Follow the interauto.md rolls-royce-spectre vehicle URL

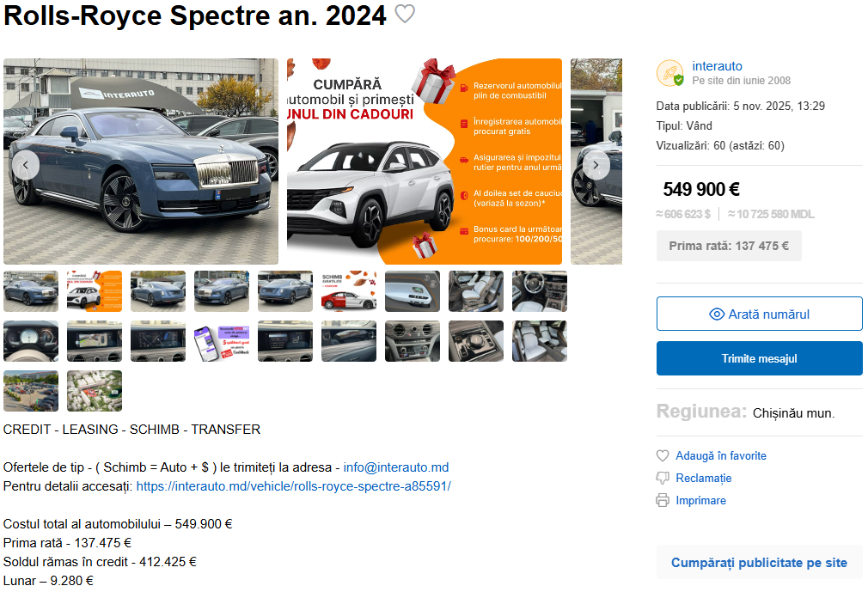(293, 486)
